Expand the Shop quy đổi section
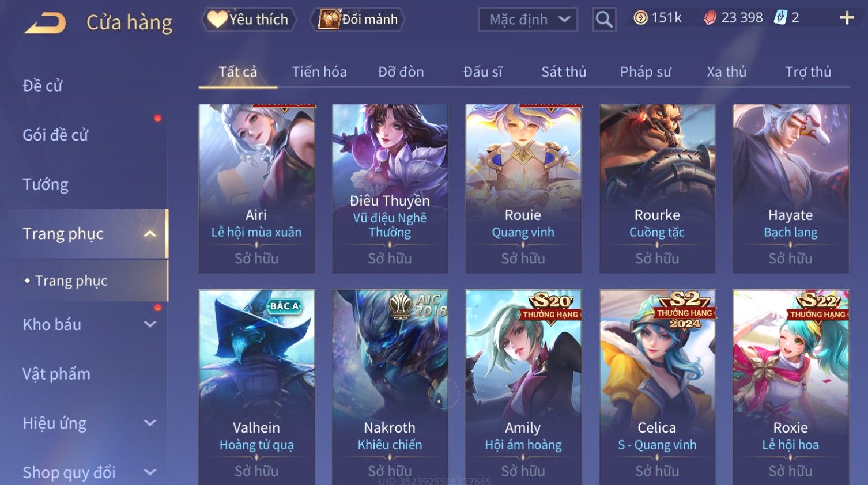Image resolution: width=868 pixels, height=485 pixels. tap(150, 472)
